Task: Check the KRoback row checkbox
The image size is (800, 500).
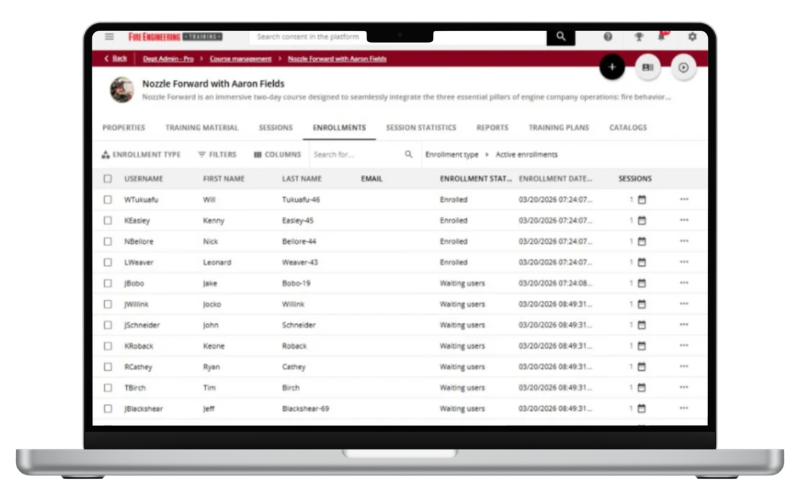Action: tap(108, 346)
